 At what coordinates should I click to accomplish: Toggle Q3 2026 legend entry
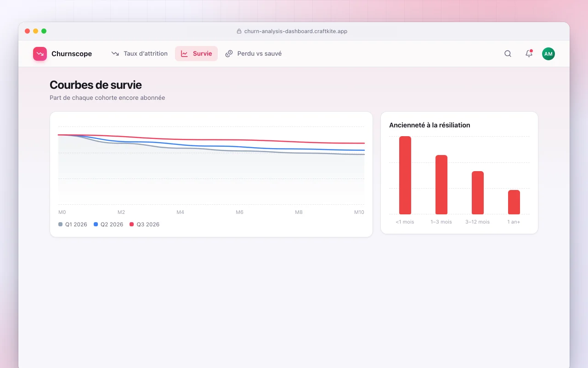(145, 224)
